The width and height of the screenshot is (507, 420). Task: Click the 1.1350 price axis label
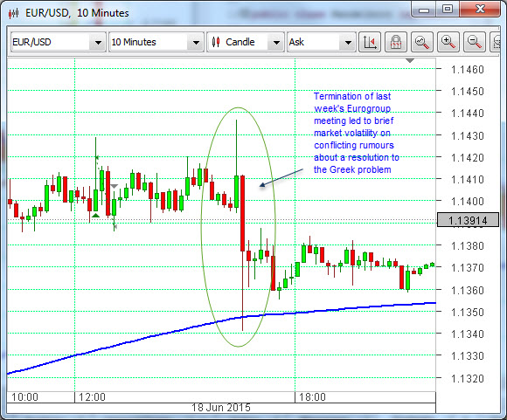coord(468,313)
